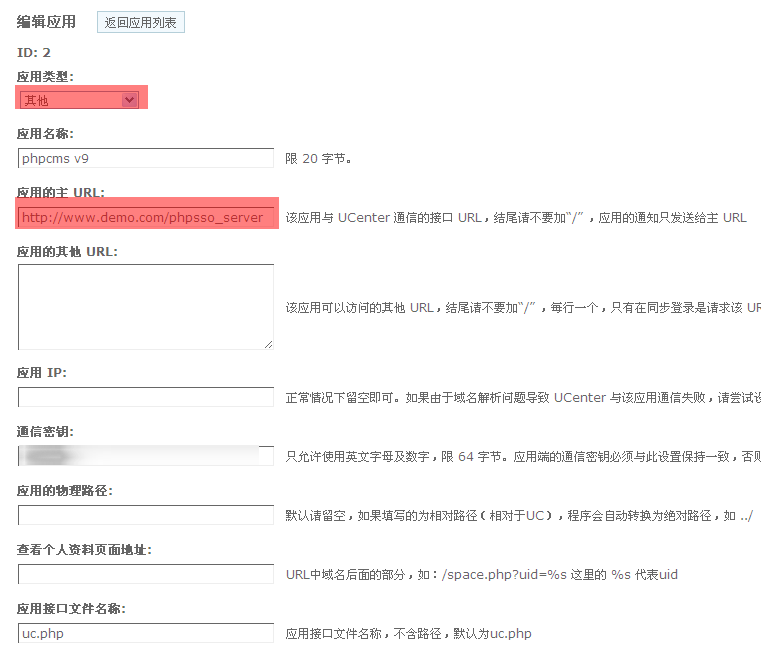761x652 pixels.
Task: Click the 应用类型 field label
Action: [45, 76]
